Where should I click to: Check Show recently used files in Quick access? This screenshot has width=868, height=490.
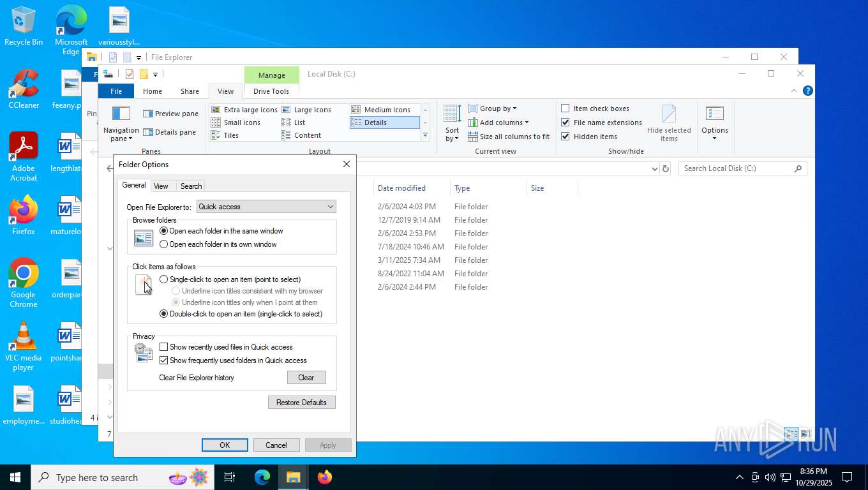point(164,347)
